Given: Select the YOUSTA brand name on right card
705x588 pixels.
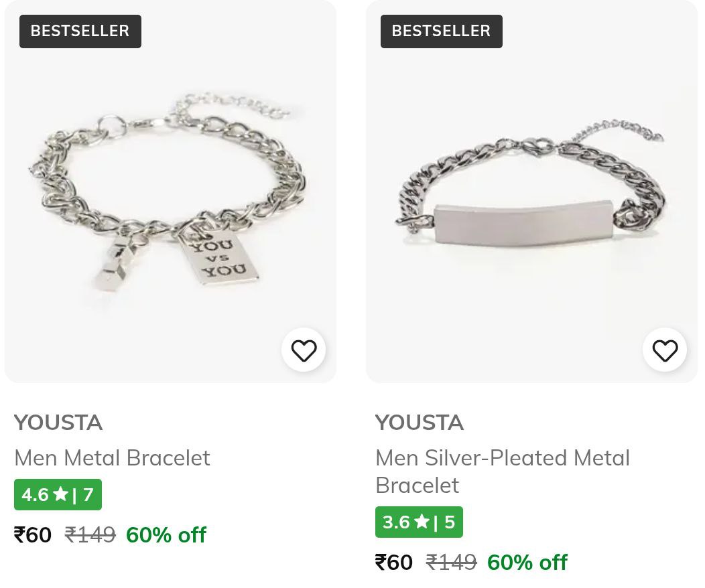Looking at the screenshot, I should [419, 422].
